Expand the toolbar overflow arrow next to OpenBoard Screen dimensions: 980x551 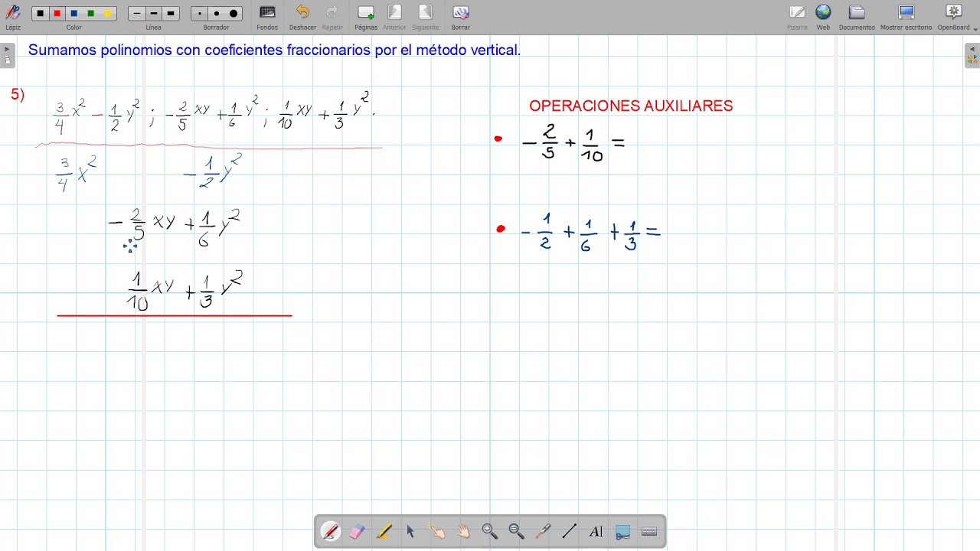pos(975,28)
